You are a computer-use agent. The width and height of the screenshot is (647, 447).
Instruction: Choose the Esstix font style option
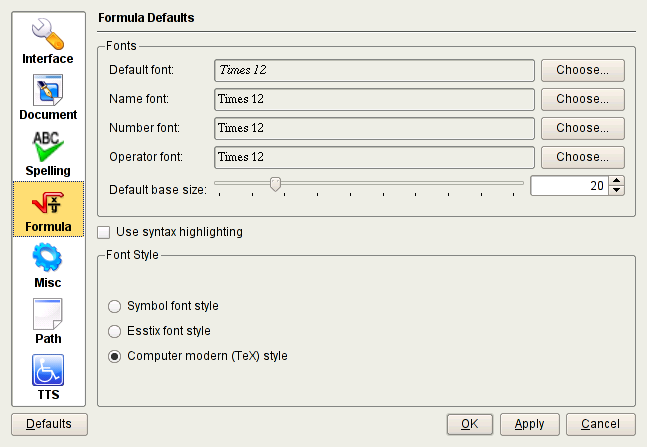(114, 331)
